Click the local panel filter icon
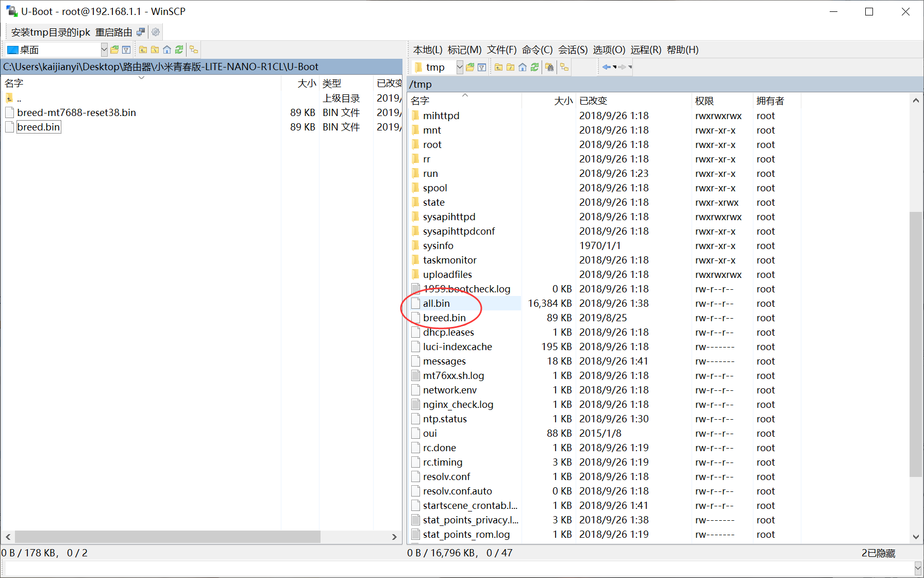Viewport: 924px width, 578px height. click(x=126, y=49)
